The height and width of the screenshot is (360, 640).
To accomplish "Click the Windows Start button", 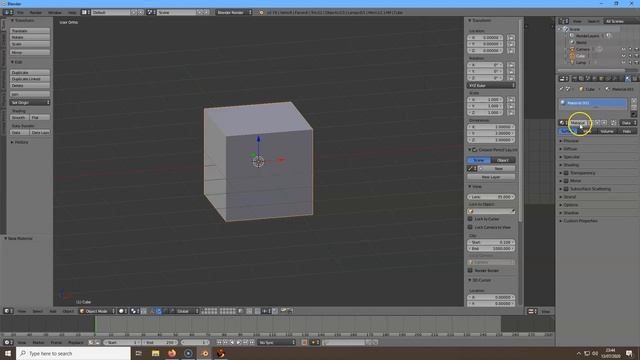I will [x=8, y=353].
